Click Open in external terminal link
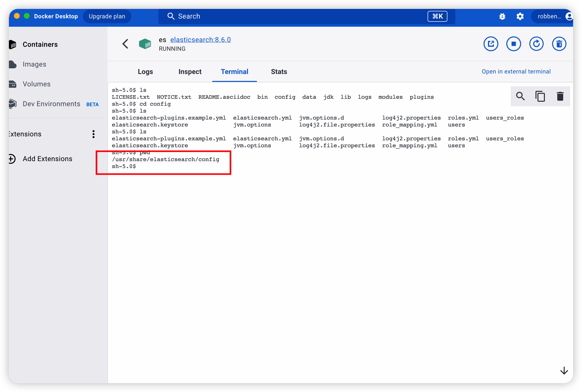 516,72
